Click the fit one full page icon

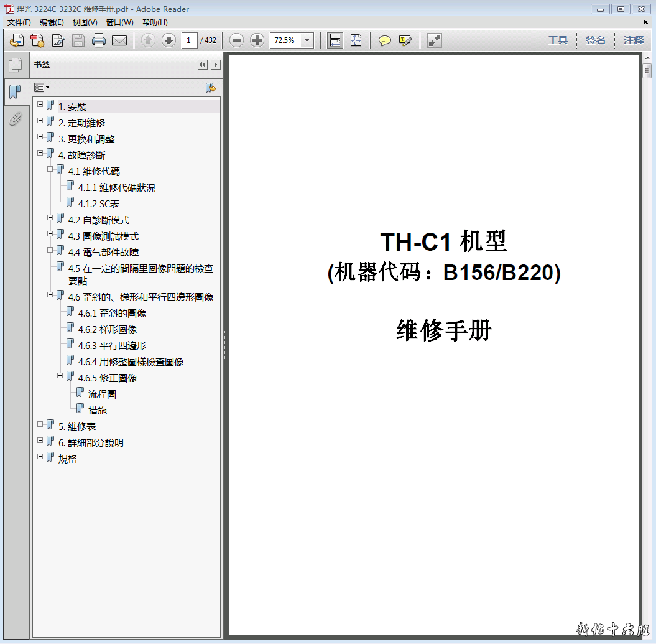[356, 40]
